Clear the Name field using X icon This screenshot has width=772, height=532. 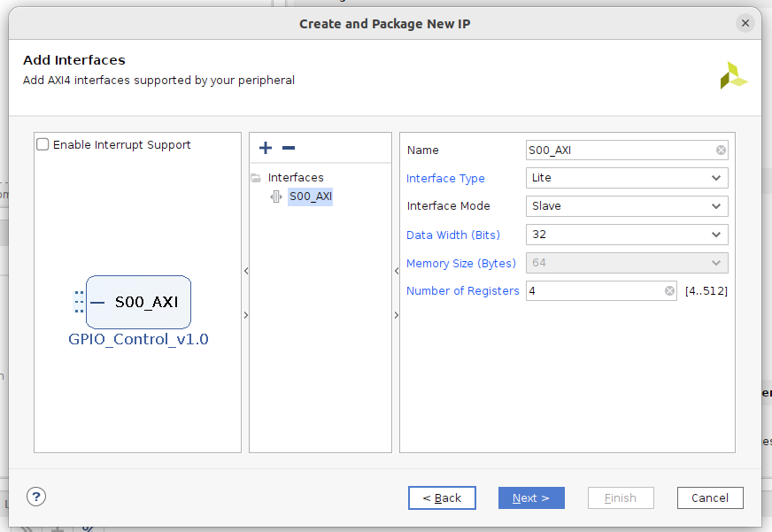coord(721,150)
